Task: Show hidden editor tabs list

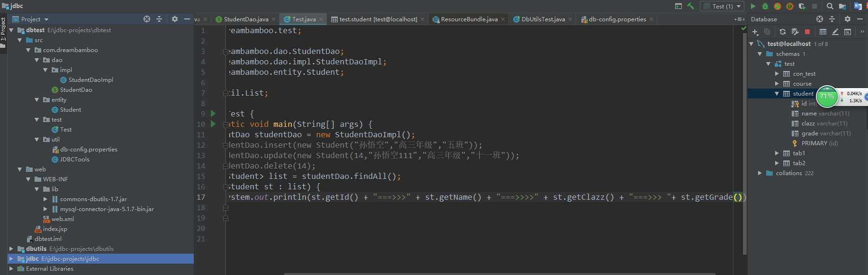Action: (740, 19)
